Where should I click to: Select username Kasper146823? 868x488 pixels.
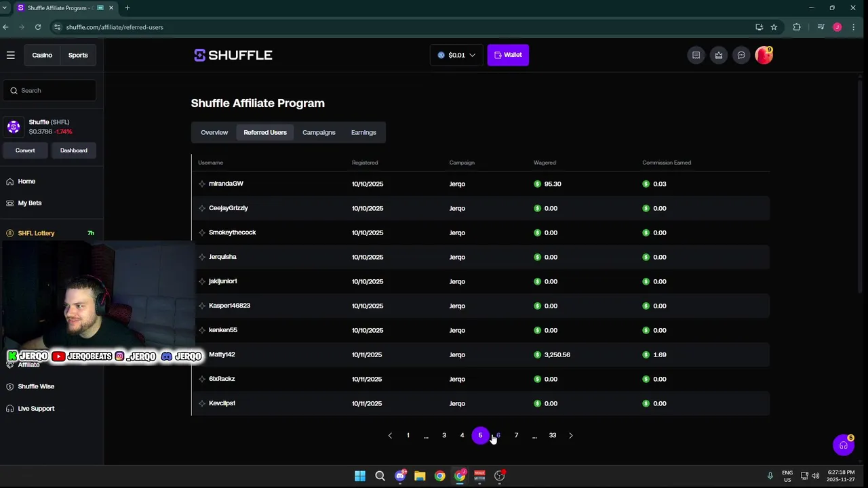[229, 306]
